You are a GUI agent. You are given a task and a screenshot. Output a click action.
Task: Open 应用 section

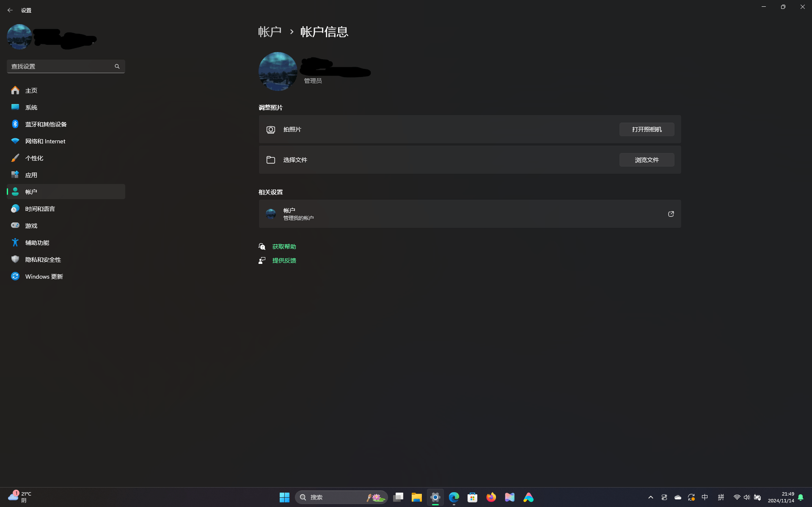[66, 175]
